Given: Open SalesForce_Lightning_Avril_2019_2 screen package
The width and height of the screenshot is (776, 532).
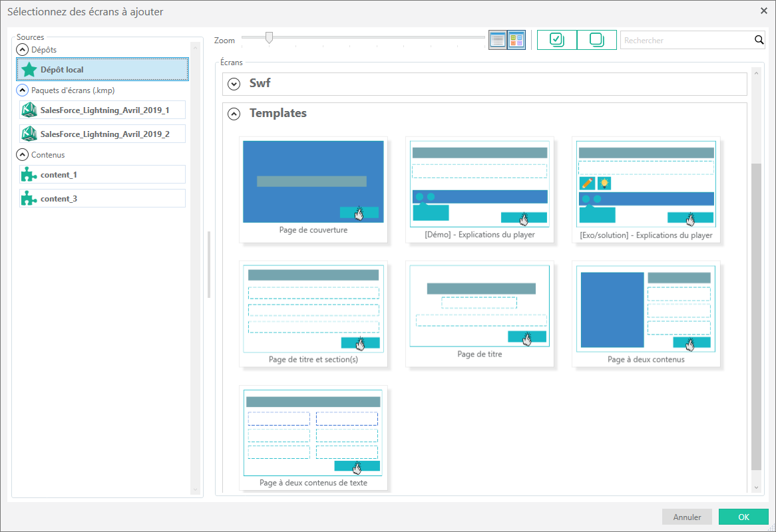Looking at the screenshot, I should [102, 134].
